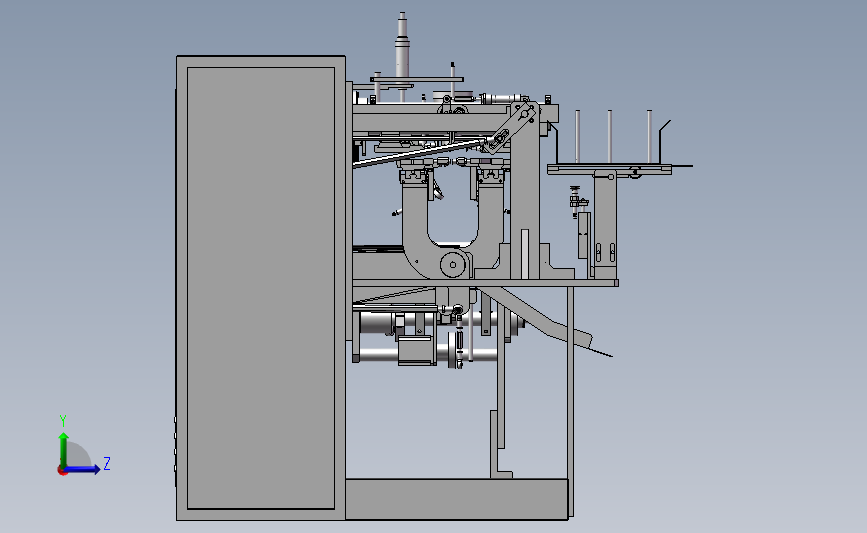Click the red origin ball of the triad
The image size is (867, 533).
pos(62,471)
